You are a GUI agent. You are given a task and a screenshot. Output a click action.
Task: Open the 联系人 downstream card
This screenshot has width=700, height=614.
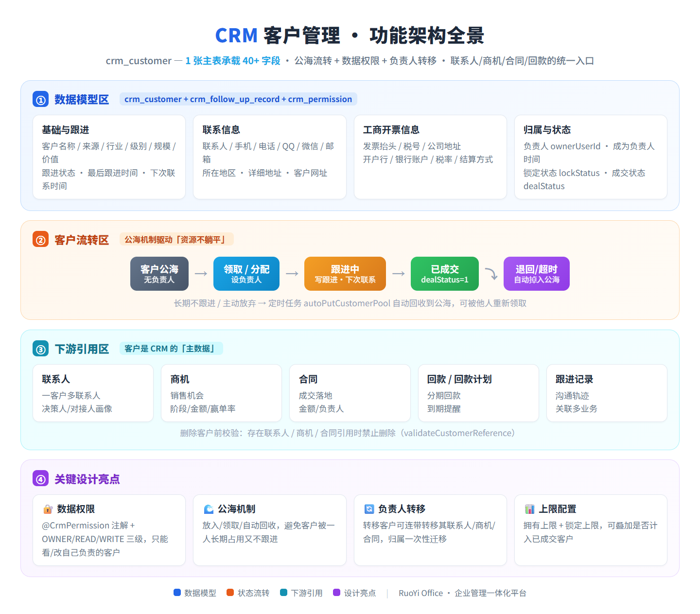[93, 393]
